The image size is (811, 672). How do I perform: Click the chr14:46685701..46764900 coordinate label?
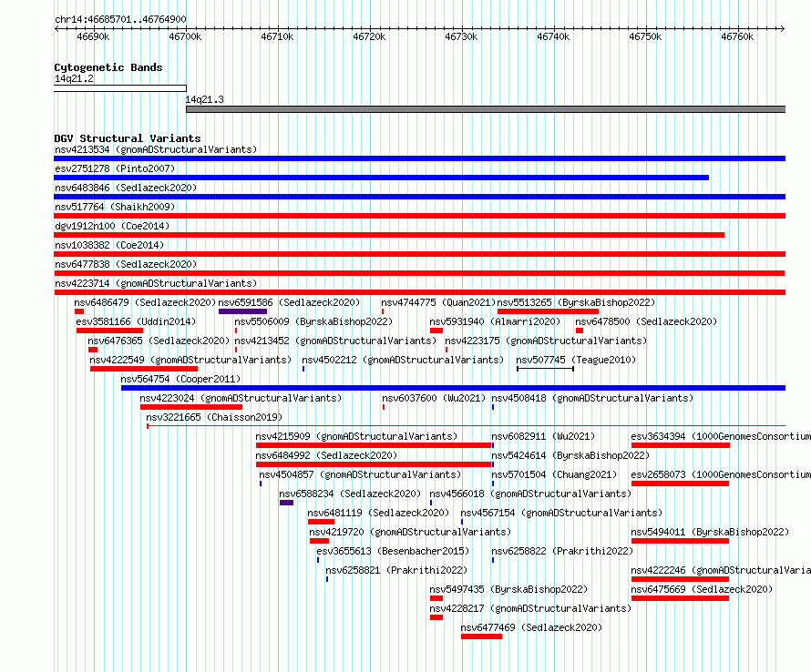click(x=120, y=19)
